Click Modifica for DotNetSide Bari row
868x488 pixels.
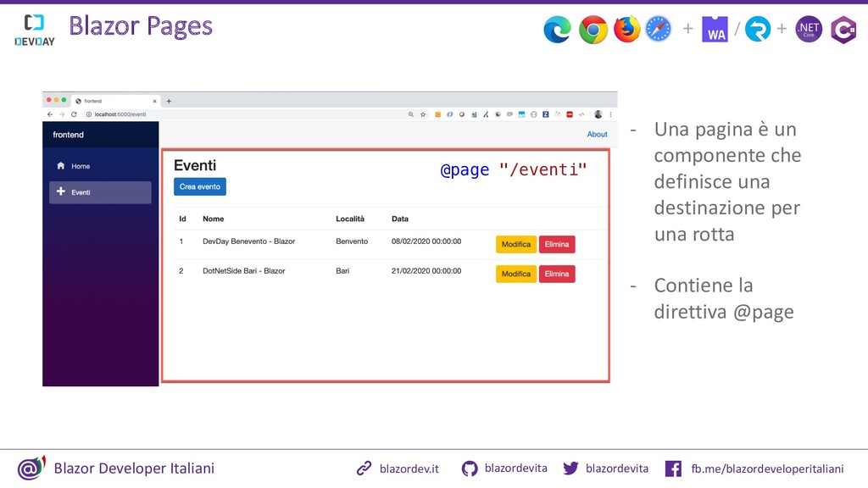[516, 274]
